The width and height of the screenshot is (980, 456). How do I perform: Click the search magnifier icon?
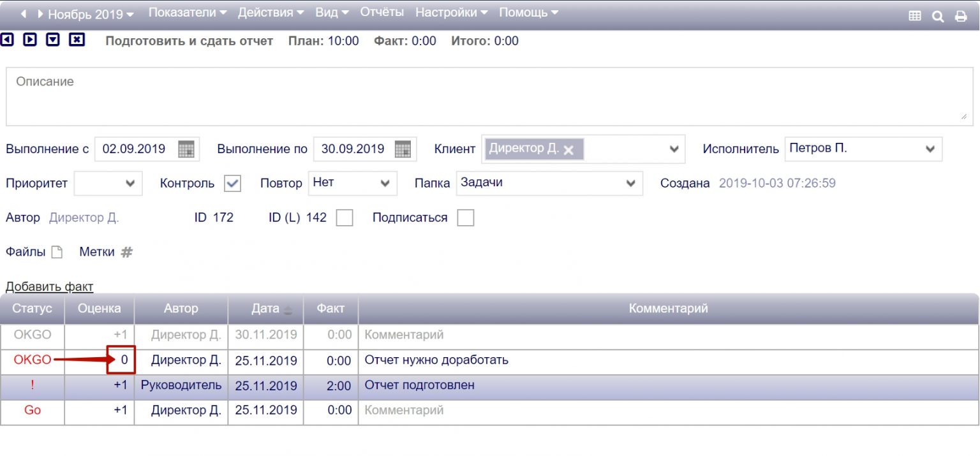coord(937,17)
